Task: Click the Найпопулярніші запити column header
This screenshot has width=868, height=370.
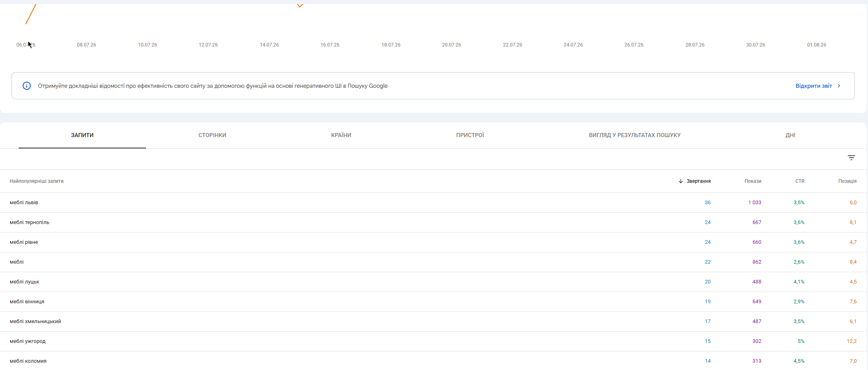Action: pos(36,181)
